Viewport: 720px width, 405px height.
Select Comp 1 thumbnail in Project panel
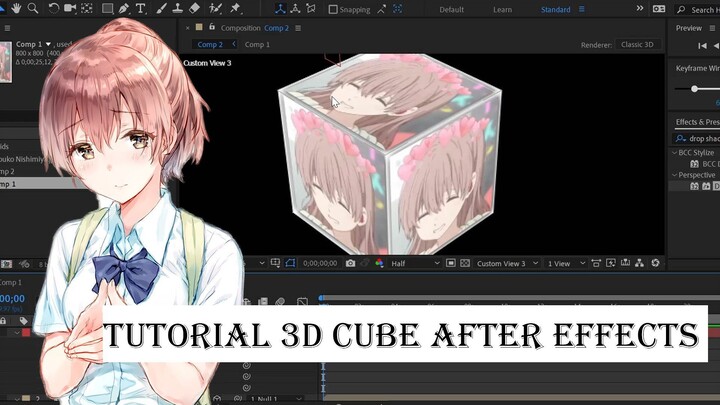tap(6, 62)
